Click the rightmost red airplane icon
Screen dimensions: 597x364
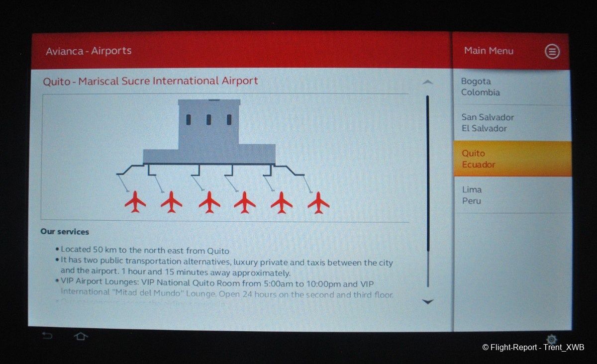[318, 202]
